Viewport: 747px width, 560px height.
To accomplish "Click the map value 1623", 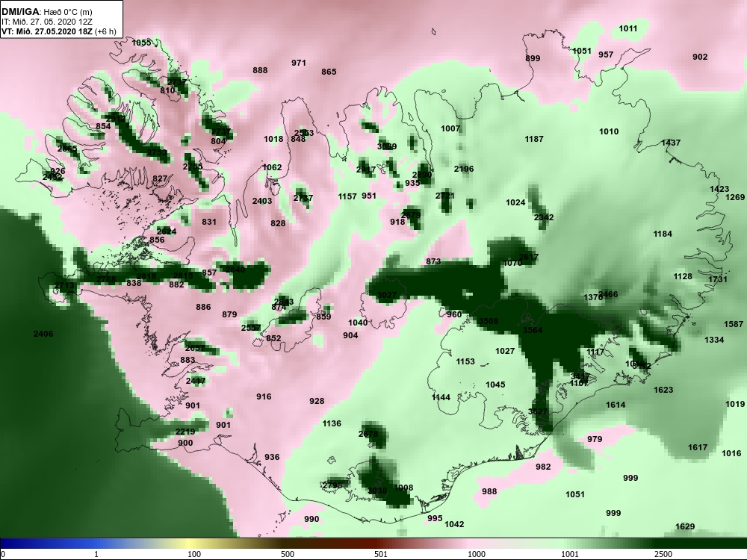I will pos(663,390).
